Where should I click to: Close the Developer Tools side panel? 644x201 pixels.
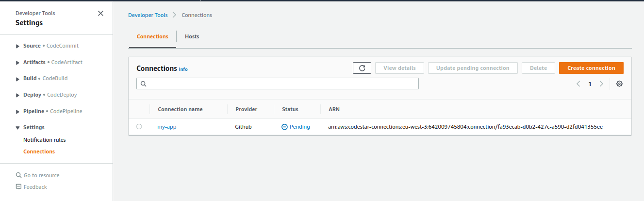100,14
